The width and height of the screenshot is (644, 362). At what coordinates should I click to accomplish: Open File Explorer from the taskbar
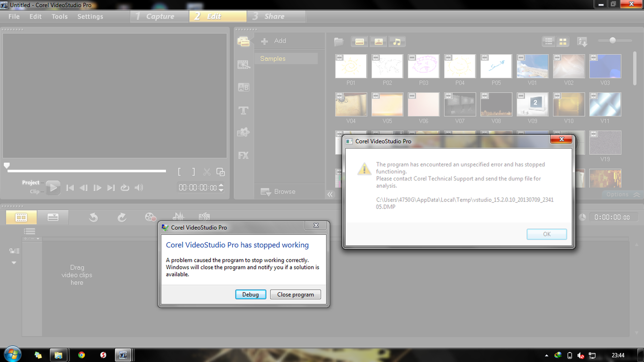[58, 355]
